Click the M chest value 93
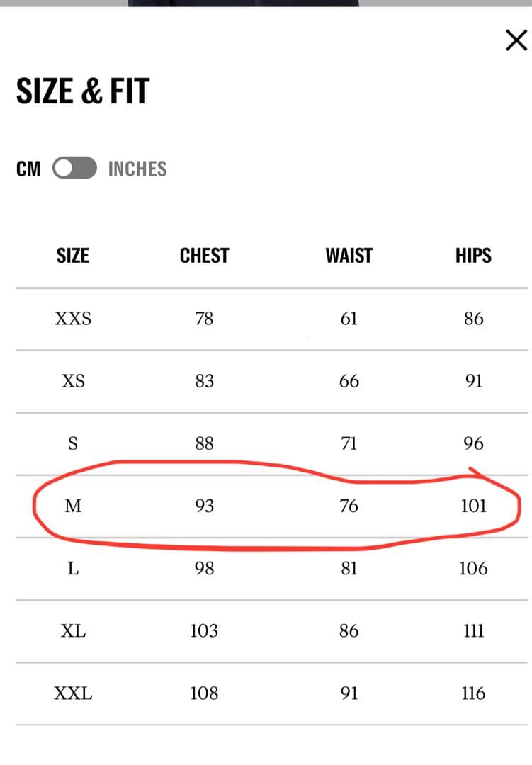This screenshot has height=765, width=532. (204, 506)
